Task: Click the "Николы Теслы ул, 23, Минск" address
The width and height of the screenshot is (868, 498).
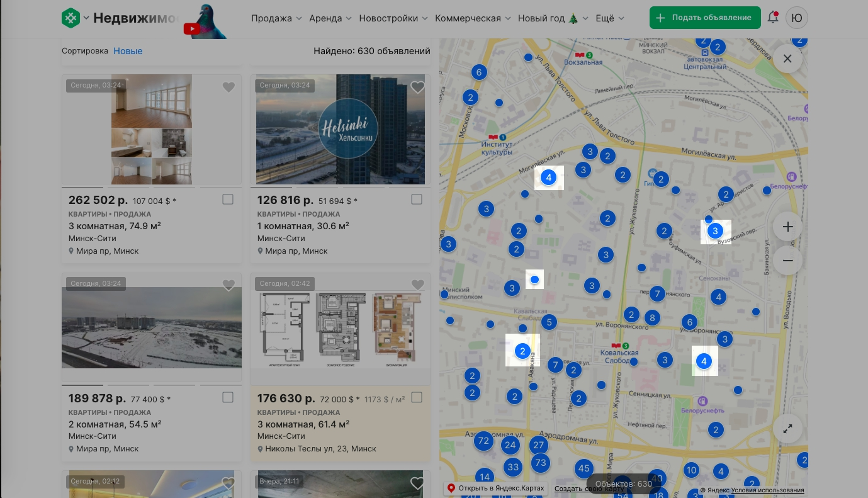Action: [321, 449]
